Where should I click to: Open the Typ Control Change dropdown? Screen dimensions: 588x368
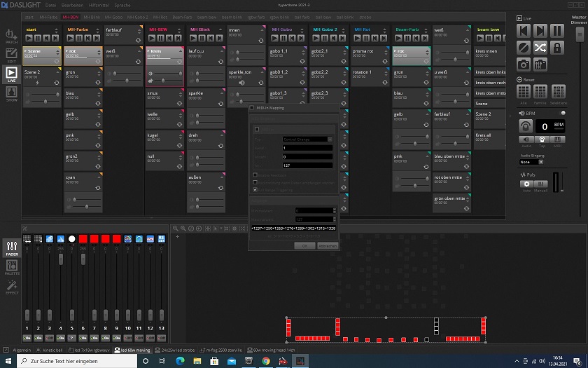pos(307,139)
